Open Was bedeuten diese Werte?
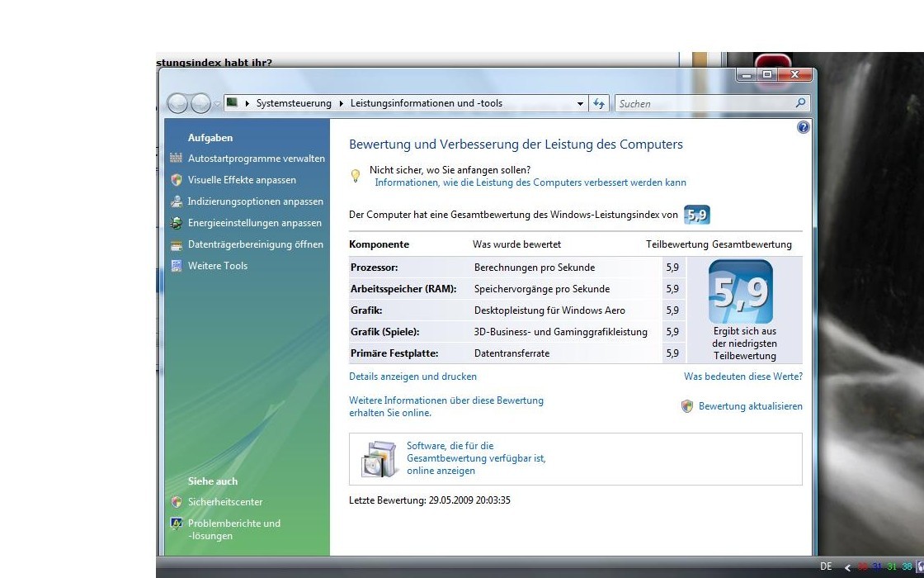The image size is (924, 578). [743, 377]
